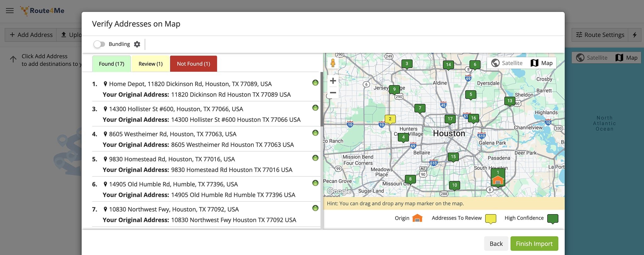644x255 pixels.
Task: Click location pin for 8605 Westheimer Rd
Action: pyautogui.click(x=105, y=134)
